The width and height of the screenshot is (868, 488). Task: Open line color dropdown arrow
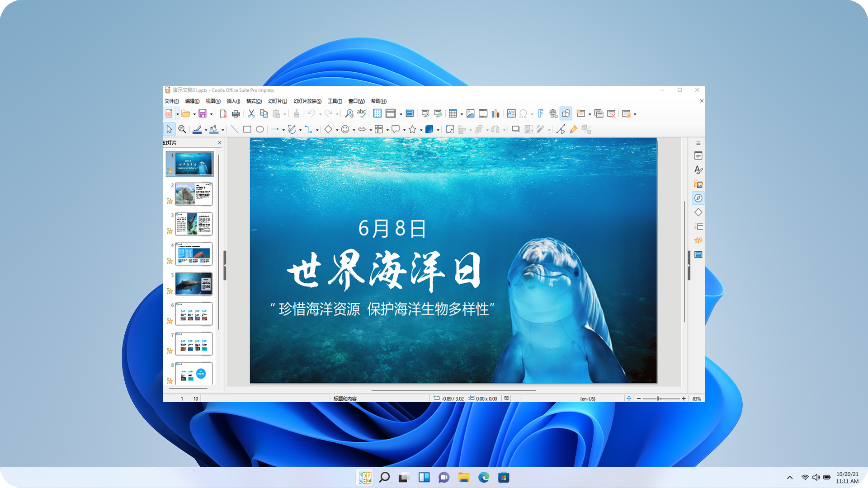point(206,130)
